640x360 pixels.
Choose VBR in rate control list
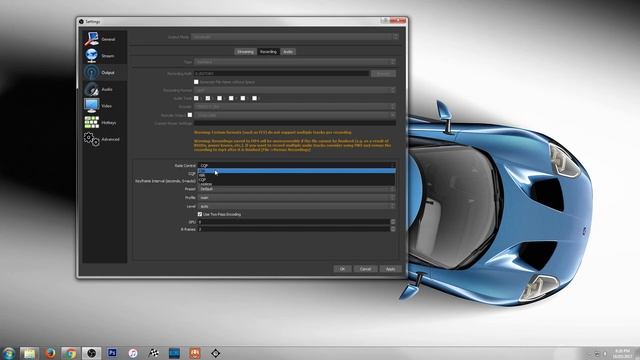(x=296, y=175)
